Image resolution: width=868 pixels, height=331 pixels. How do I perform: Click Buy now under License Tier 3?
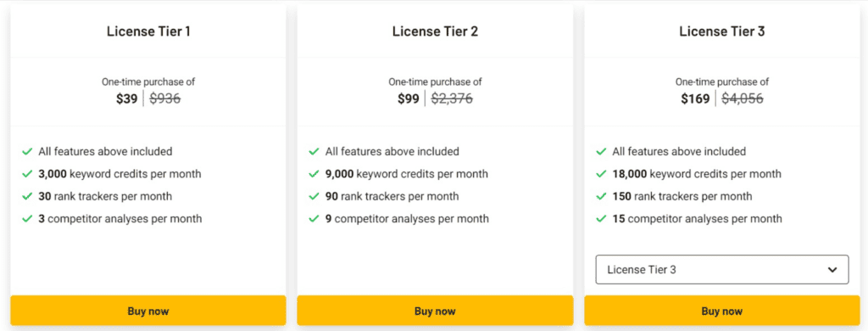(722, 311)
